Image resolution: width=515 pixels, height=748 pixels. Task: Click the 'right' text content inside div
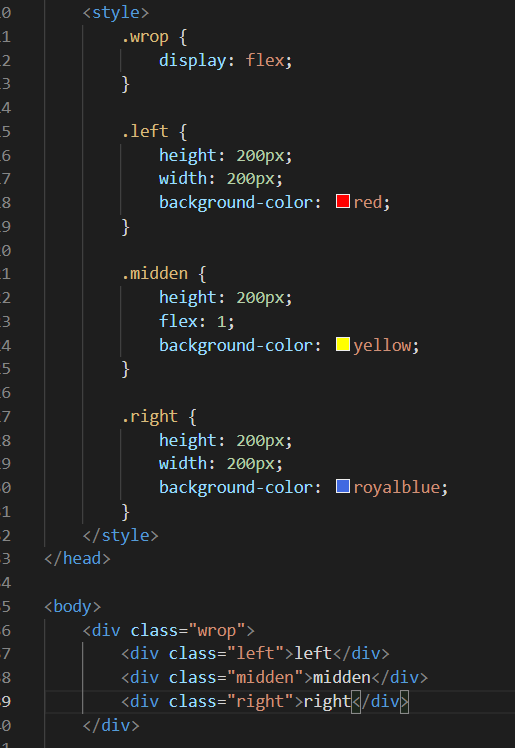[327, 702]
